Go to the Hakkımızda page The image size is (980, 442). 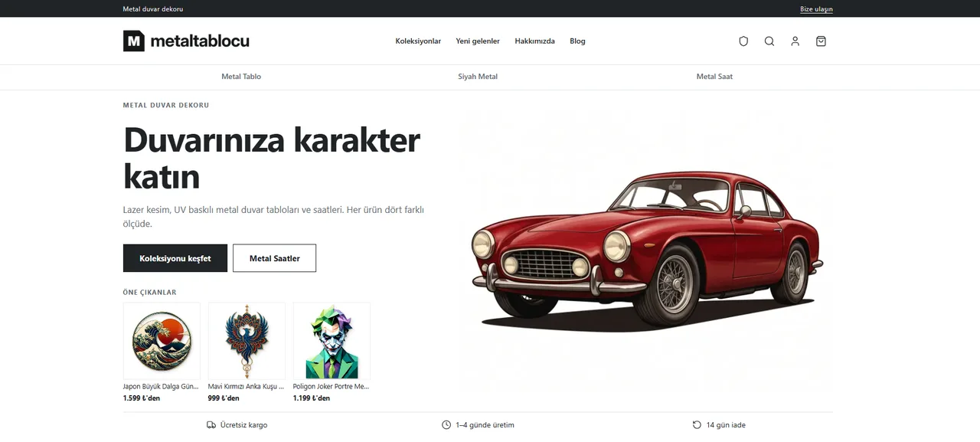tap(534, 41)
